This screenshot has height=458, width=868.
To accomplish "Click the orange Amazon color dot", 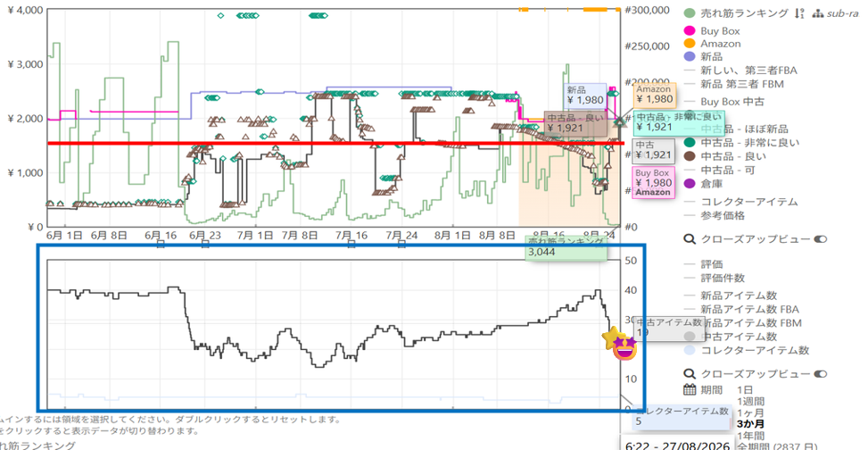I will pyautogui.click(x=690, y=44).
